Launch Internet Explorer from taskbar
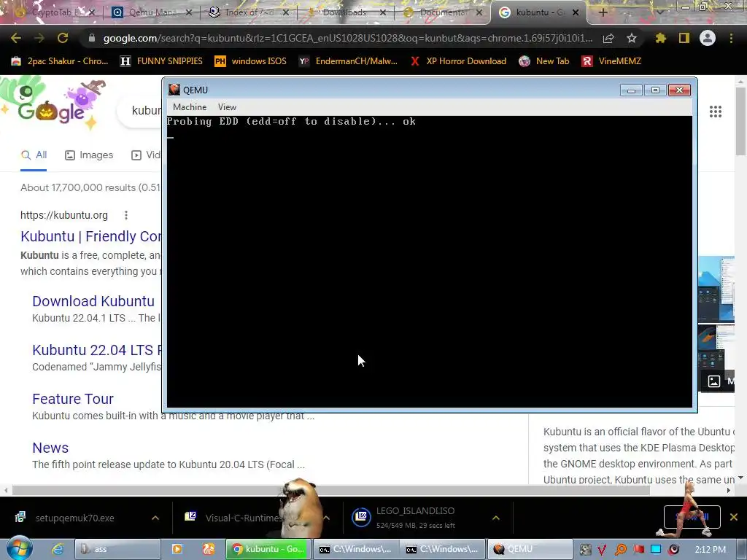 tap(58, 549)
